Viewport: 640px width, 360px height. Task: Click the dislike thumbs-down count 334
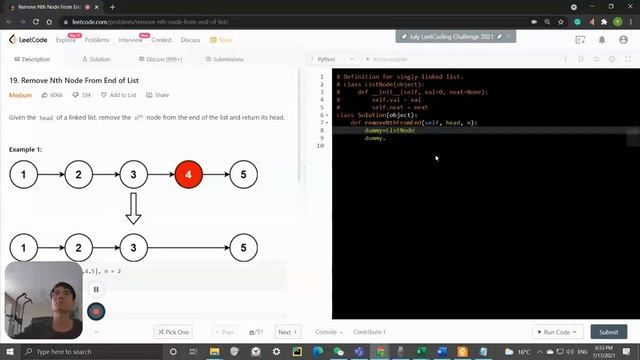pyautogui.click(x=82, y=95)
